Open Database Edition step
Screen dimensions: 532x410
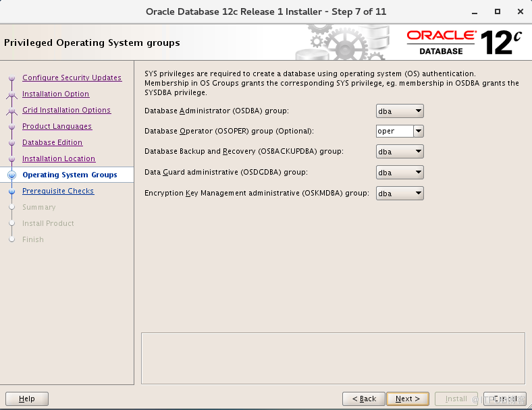(52, 142)
